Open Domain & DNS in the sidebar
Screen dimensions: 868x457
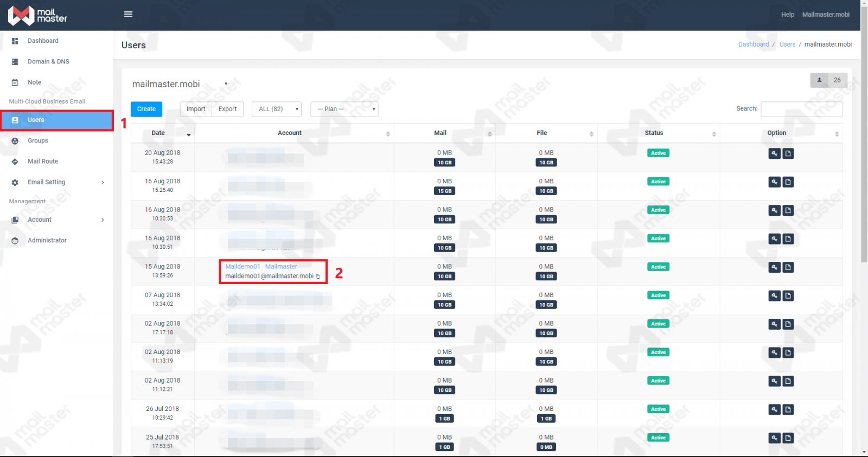pos(48,61)
